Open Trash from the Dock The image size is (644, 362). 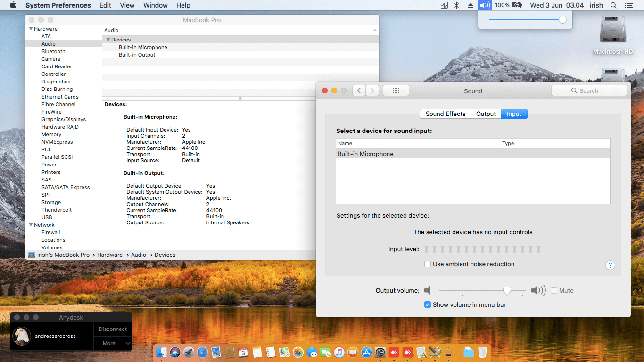(x=482, y=352)
